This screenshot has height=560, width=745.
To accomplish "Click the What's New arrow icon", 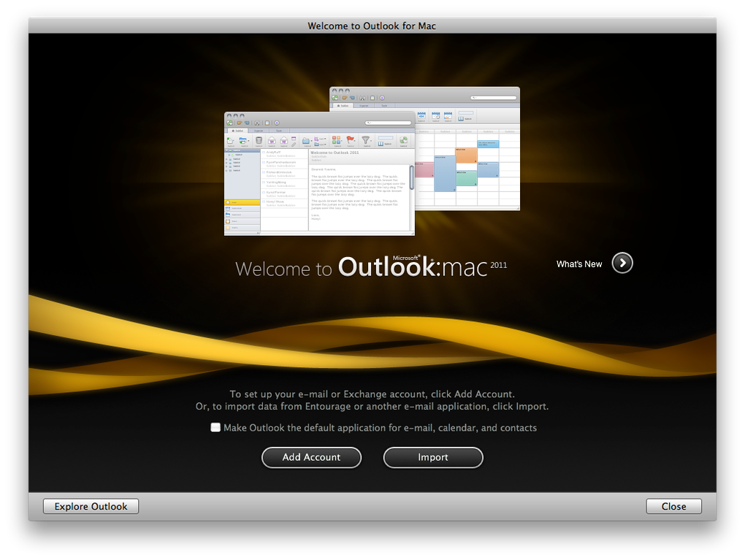I will [x=622, y=263].
